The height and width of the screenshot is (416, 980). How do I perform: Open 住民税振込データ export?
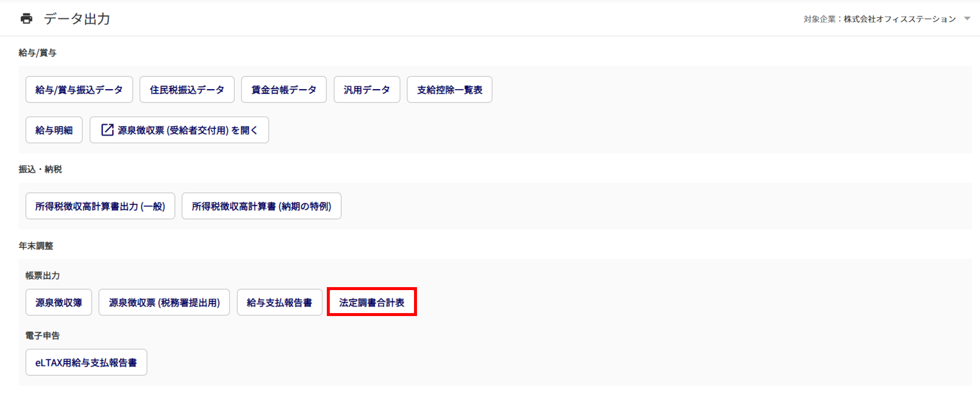point(187,90)
